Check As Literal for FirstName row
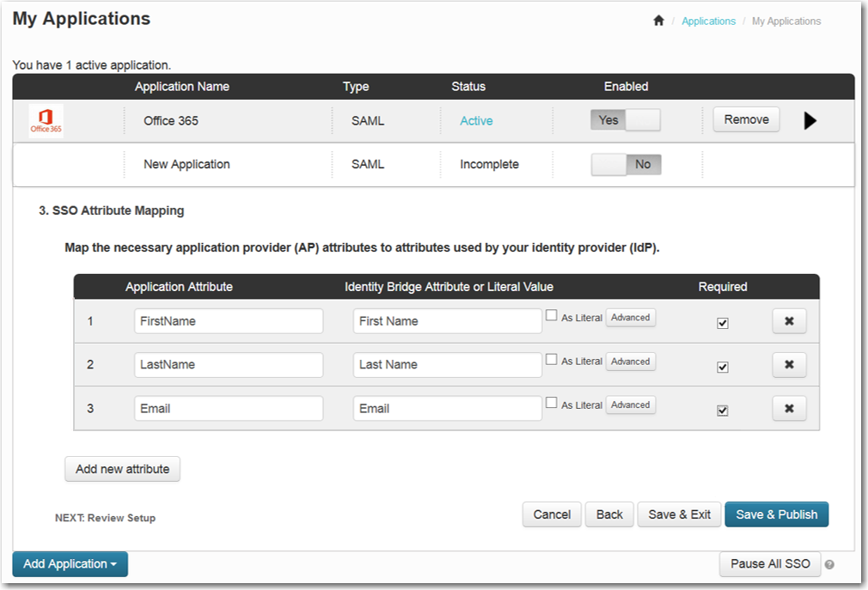 [x=552, y=316]
